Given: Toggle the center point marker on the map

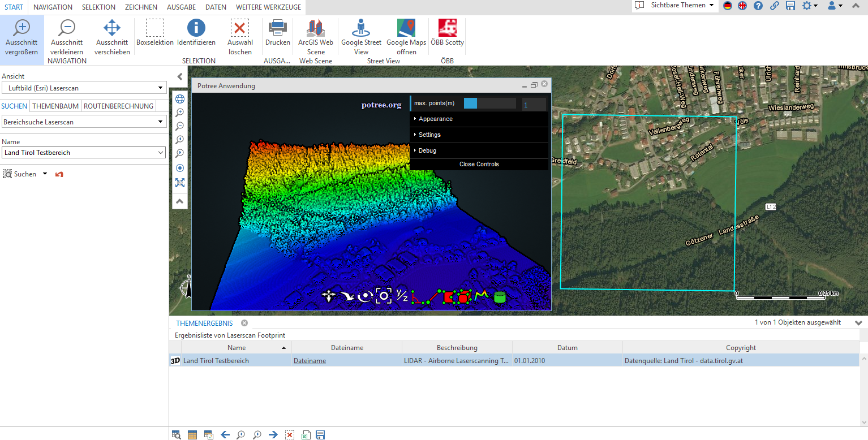Looking at the screenshot, I should point(179,168).
